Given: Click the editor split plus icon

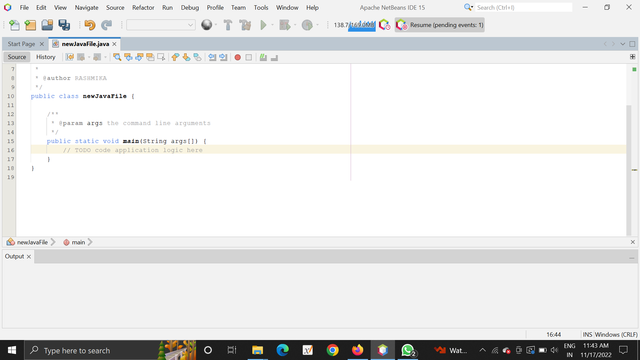Looking at the screenshot, I should (632, 57).
